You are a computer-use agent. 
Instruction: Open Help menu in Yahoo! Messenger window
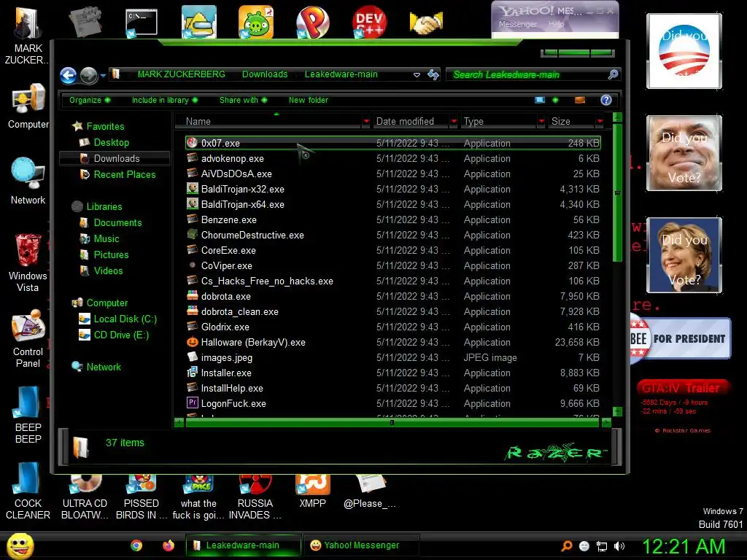556,24
